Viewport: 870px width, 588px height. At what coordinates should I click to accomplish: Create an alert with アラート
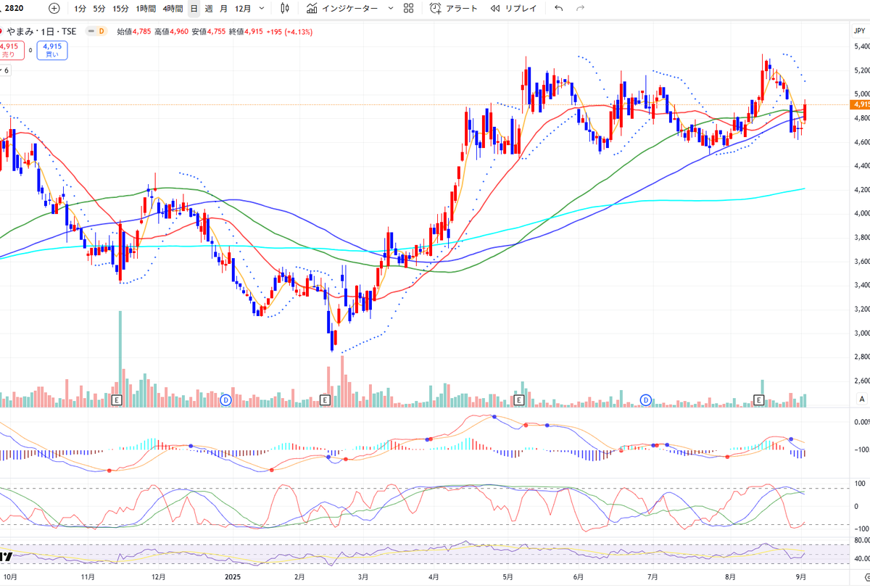tap(454, 9)
